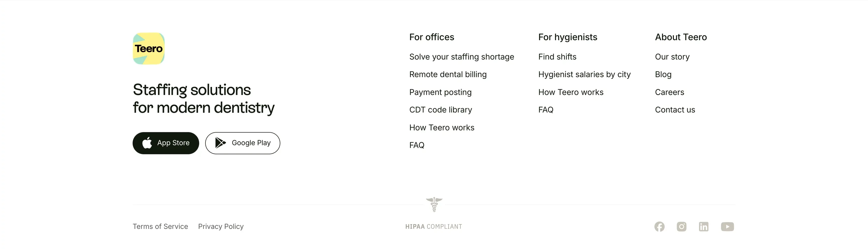Download from the App Store button
This screenshot has height=249, width=868.
[166, 143]
